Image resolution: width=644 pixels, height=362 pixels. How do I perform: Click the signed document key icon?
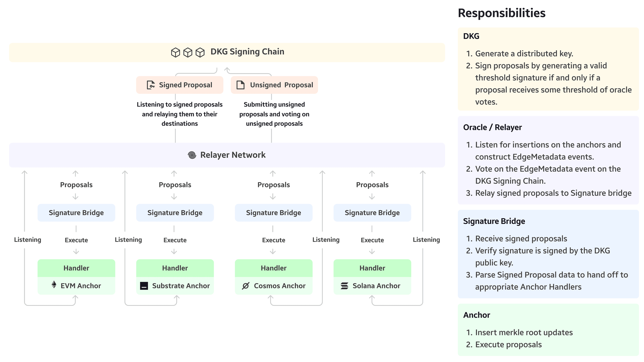(x=151, y=85)
